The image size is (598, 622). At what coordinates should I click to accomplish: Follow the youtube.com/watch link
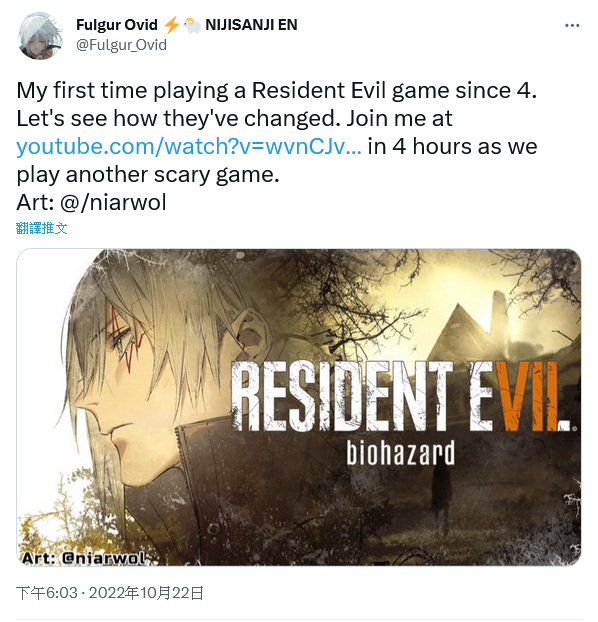tap(189, 146)
